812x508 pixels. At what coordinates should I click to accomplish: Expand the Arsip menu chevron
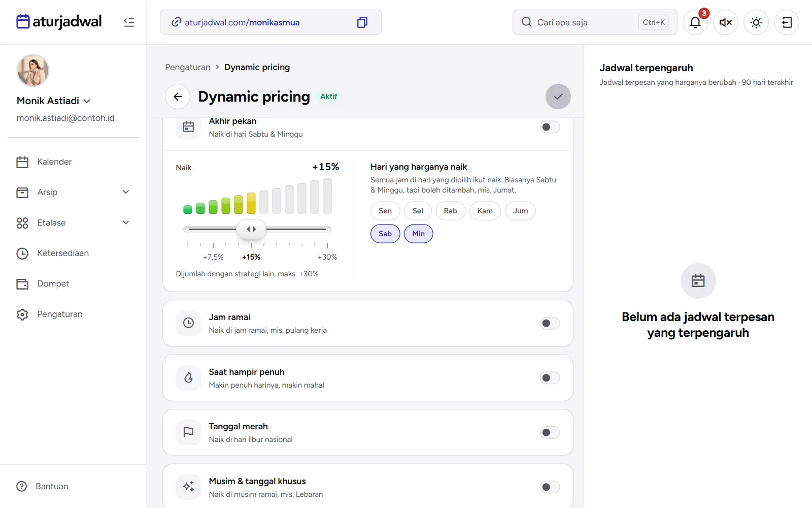pyautogui.click(x=126, y=192)
